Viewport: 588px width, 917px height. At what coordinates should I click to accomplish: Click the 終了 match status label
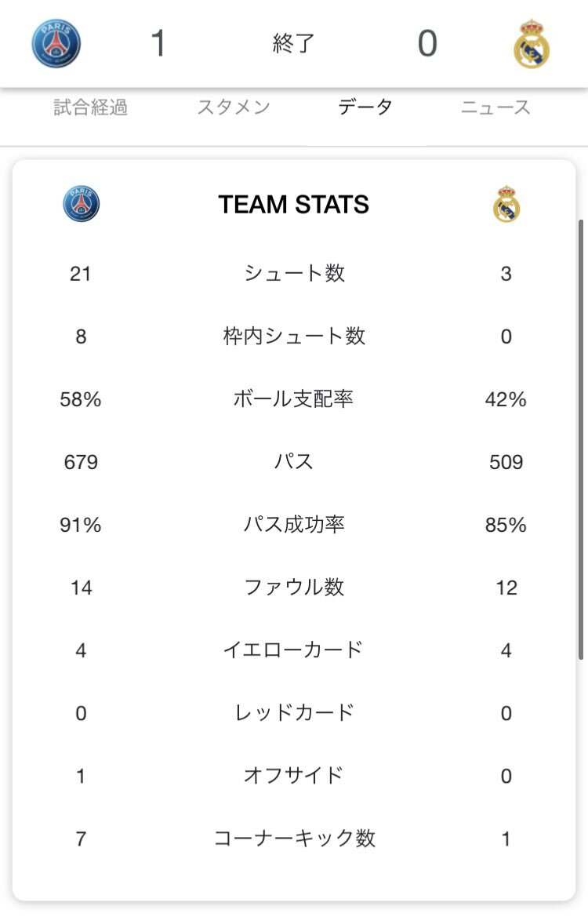(293, 43)
